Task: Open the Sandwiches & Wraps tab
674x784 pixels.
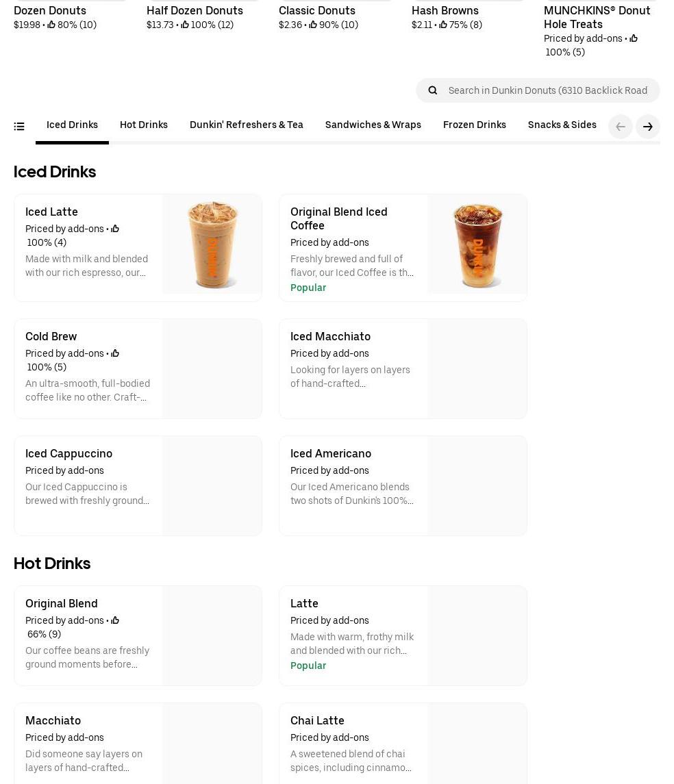Action: click(x=373, y=125)
